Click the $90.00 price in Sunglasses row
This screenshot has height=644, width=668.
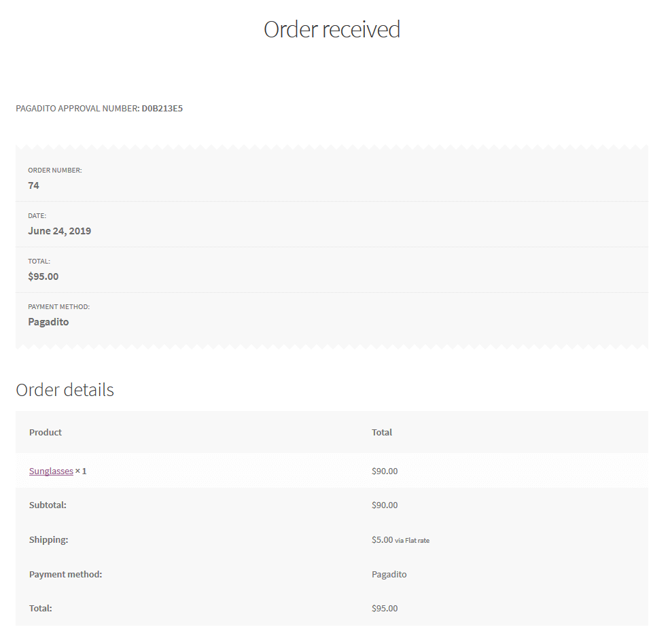tap(385, 471)
